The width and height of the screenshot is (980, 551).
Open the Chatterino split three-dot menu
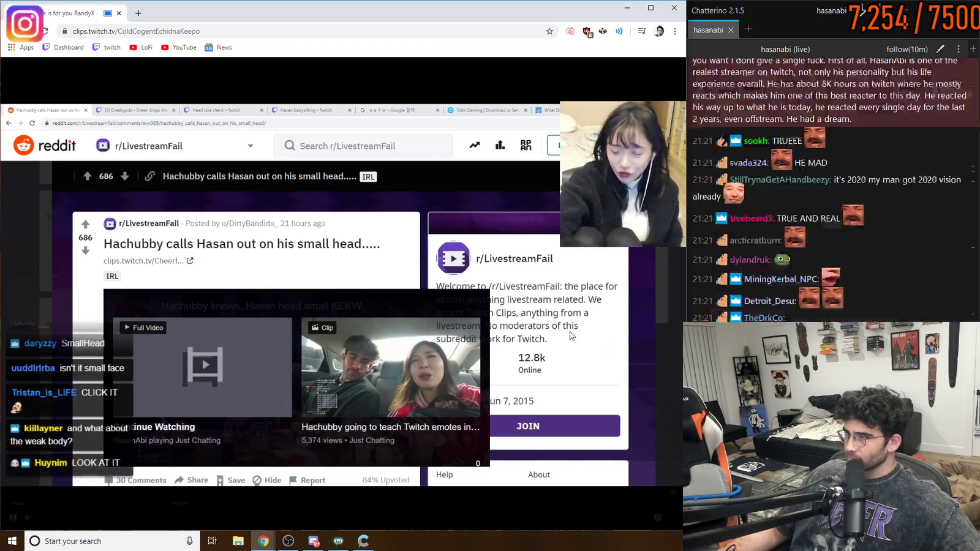click(x=959, y=49)
